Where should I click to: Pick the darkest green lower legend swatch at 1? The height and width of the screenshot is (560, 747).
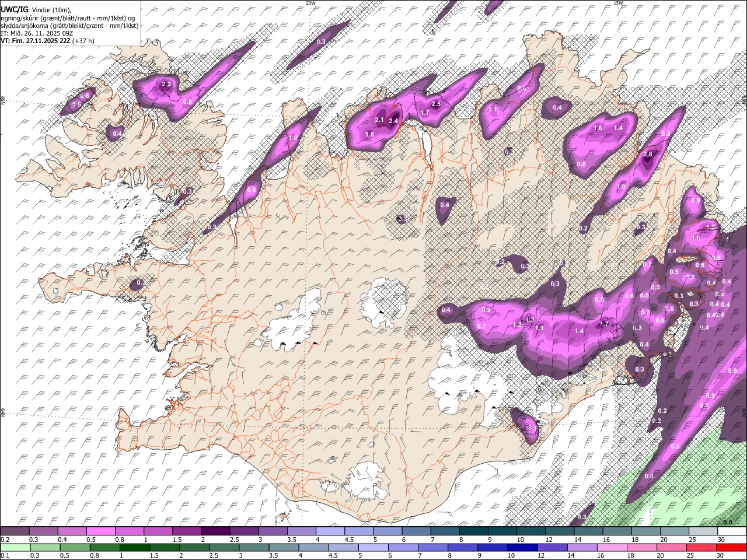point(134,548)
